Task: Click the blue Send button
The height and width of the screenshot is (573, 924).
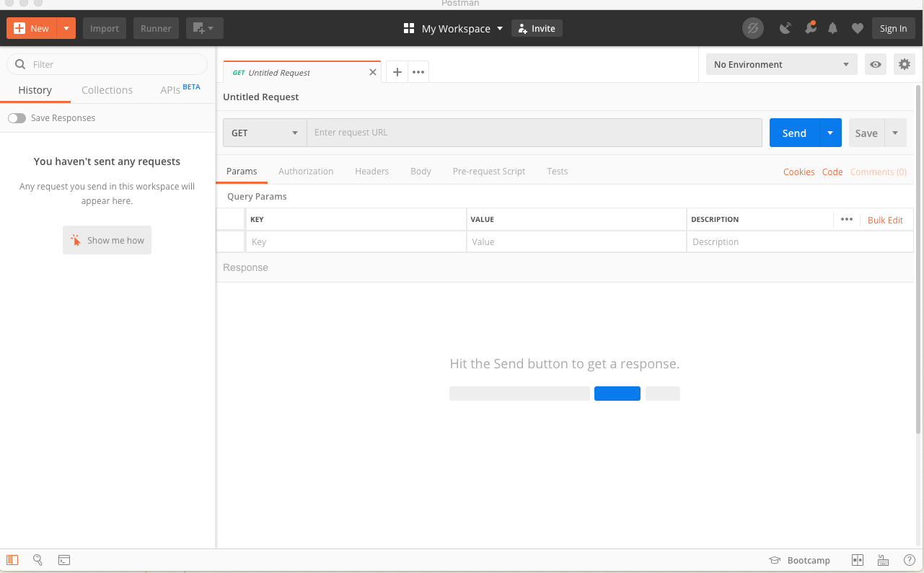Action: click(x=794, y=133)
